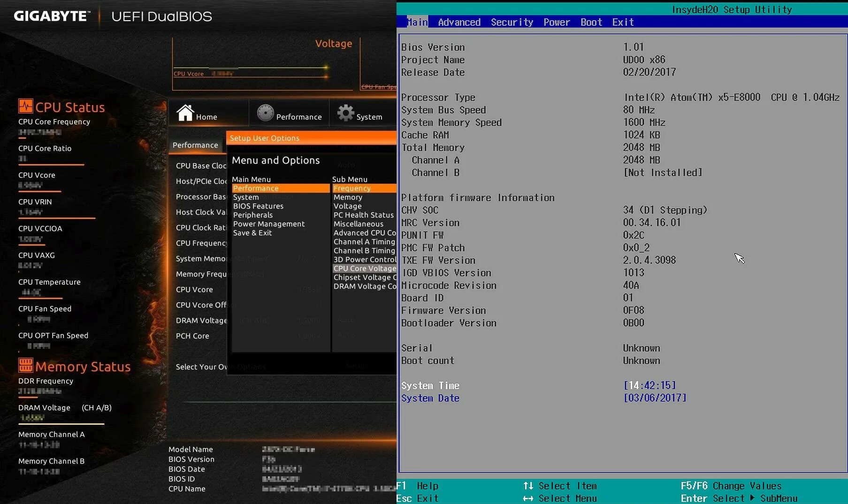Click the System Memory Multiplier setting row
This screenshot has width=848, height=504.
[201, 258]
